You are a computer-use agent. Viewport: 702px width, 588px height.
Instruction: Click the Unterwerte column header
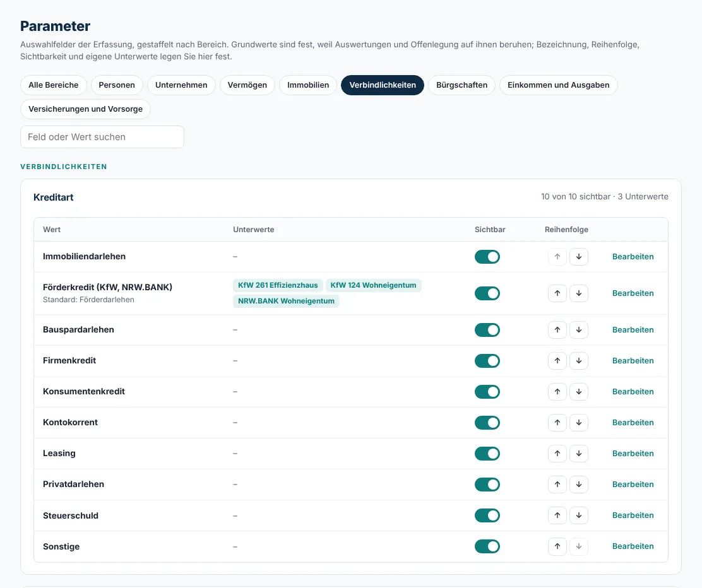253,230
